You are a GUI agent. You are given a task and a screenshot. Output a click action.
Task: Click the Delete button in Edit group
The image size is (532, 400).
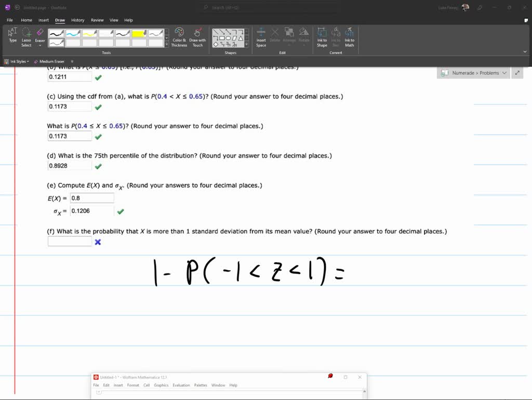tap(275, 35)
